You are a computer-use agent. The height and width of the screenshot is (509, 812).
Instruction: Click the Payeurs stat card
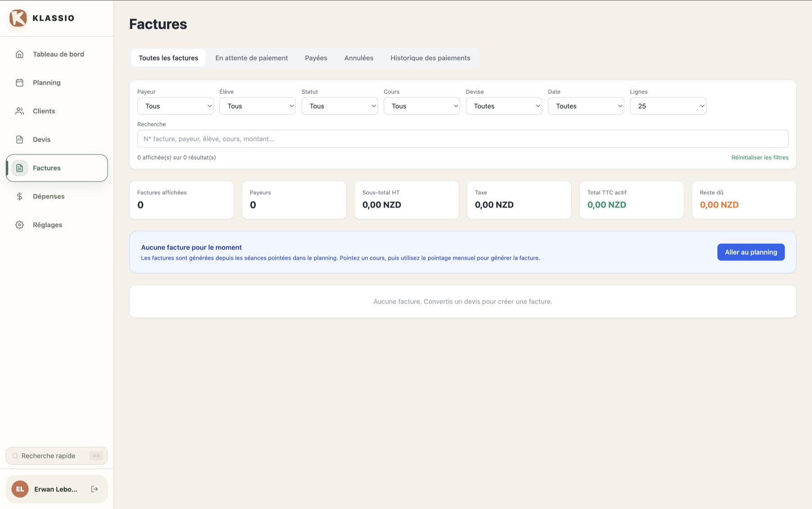tap(294, 200)
